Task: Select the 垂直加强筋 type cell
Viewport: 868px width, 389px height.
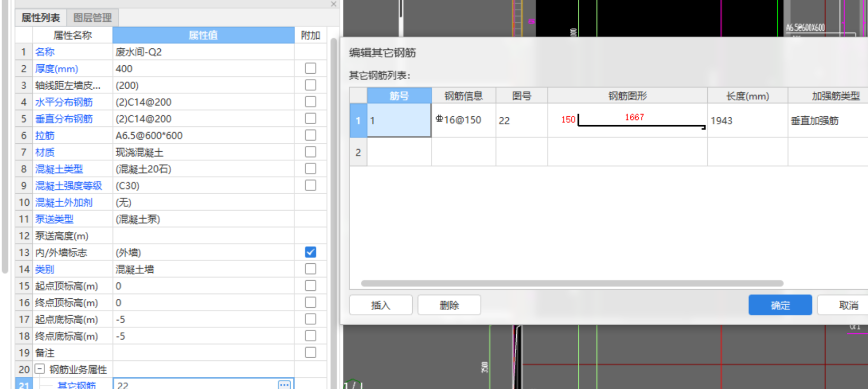Action: tap(828, 120)
